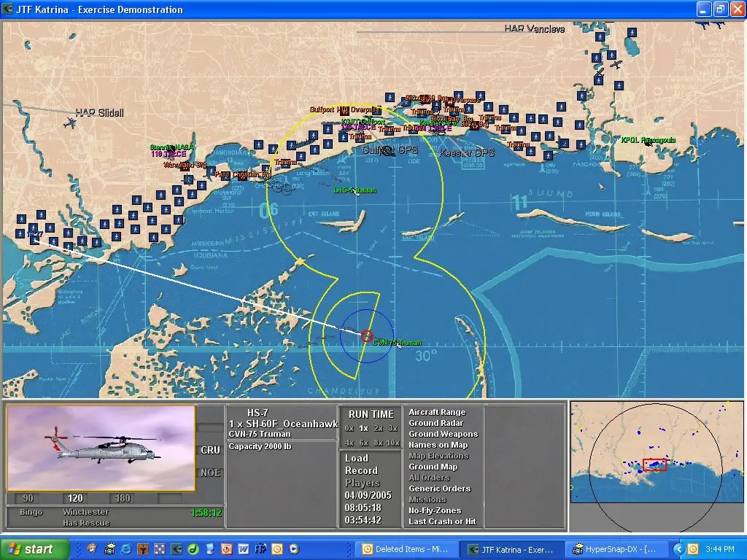Click the Gulfport GPS map marker
Image resolution: width=747 pixels, height=560 pixels.
point(388,151)
